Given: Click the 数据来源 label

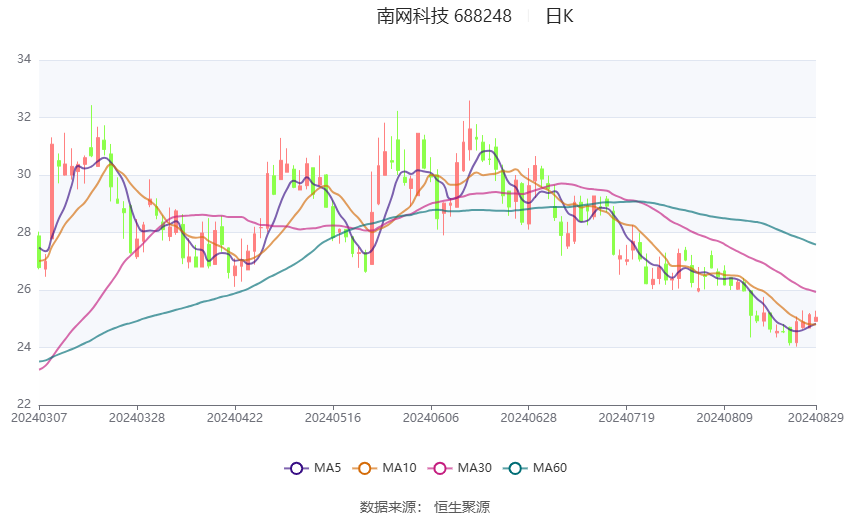Looking at the screenshot, I should click(388, 507).
